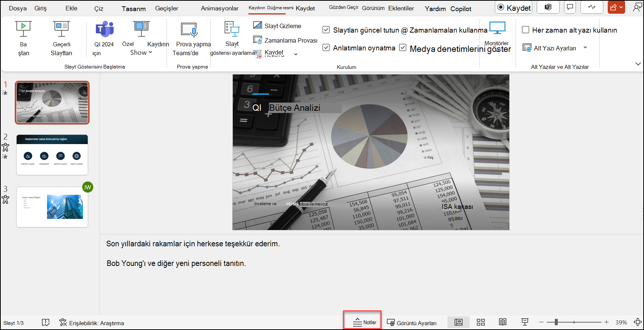Select slide 3 thumbnail Great Lakes Region
Image resolution: width=644 pixels, height=330 pixels.
pyautogui.click(x=52, y=207)
